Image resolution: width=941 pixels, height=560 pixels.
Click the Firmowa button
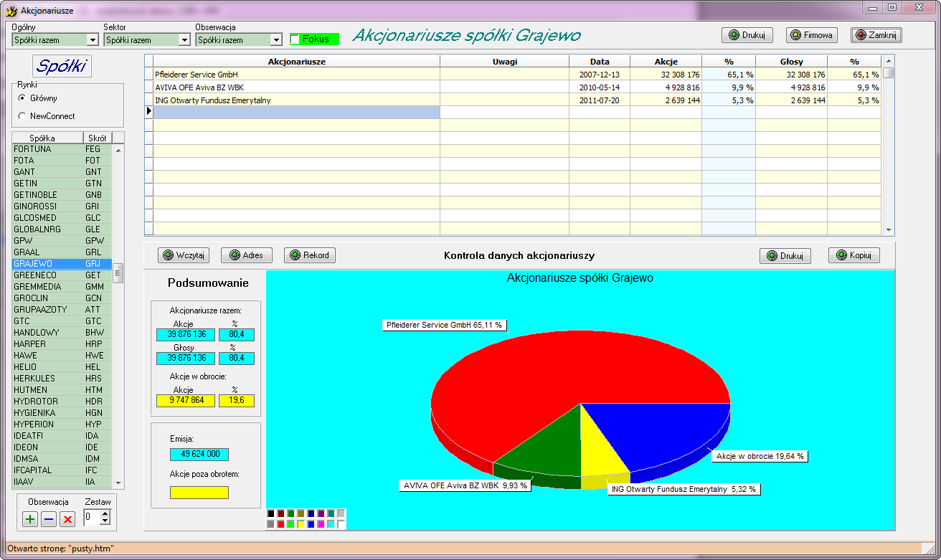point(811,34)
